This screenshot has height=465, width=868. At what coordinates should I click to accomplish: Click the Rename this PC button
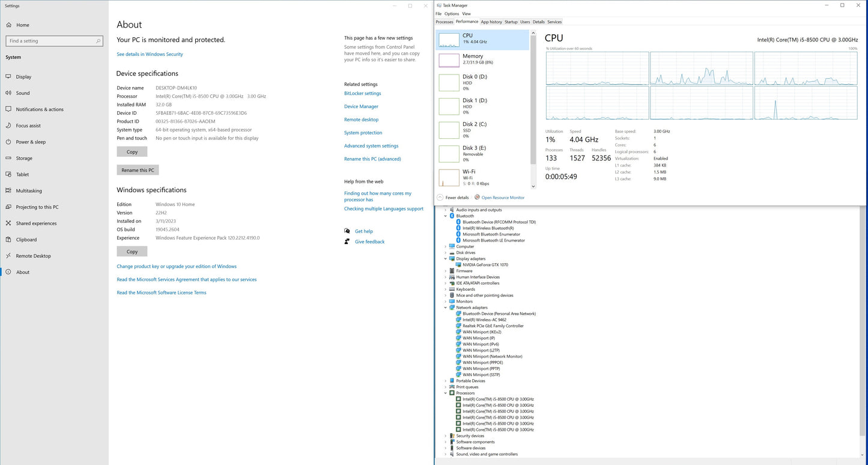click(x=138, y=170)
